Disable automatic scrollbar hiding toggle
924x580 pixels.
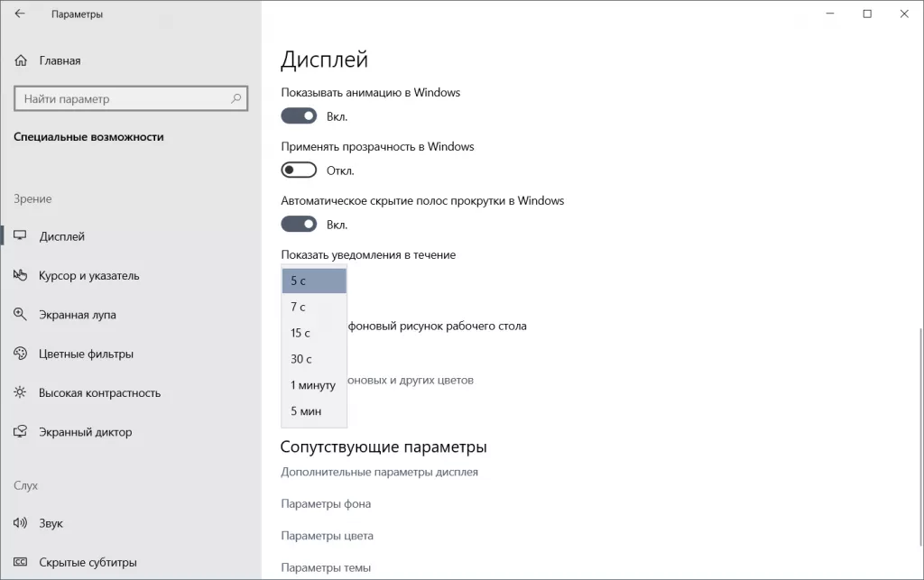coord(299,224)
